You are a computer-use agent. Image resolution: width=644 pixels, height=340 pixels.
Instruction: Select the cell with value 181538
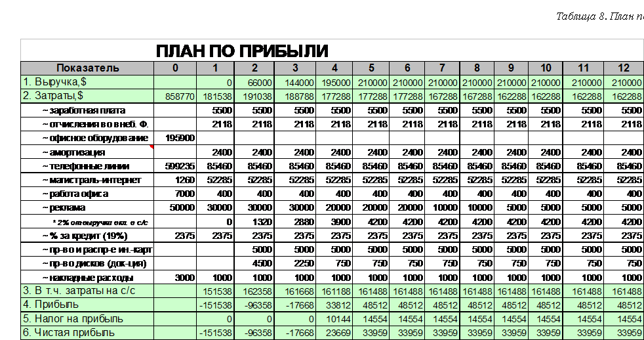coord(215,96)
